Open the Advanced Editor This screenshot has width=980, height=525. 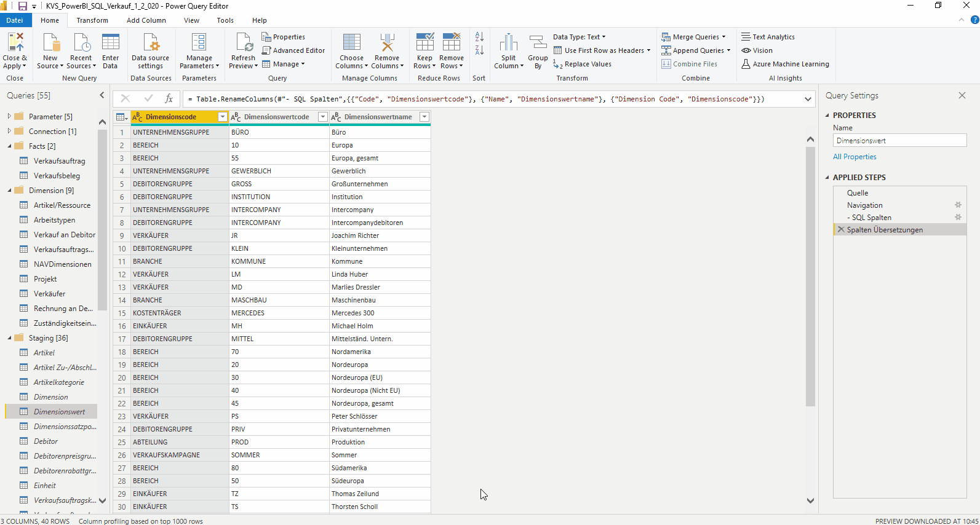pos(293,50)
